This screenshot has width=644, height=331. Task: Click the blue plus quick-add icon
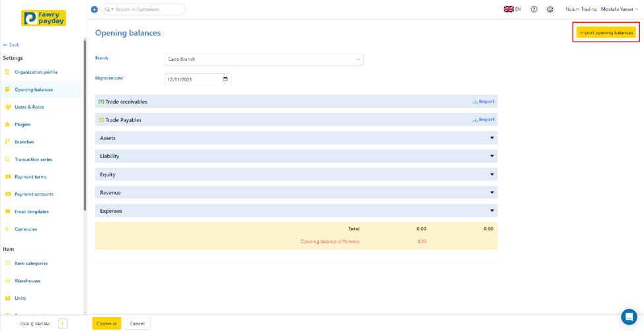point(94,9)
